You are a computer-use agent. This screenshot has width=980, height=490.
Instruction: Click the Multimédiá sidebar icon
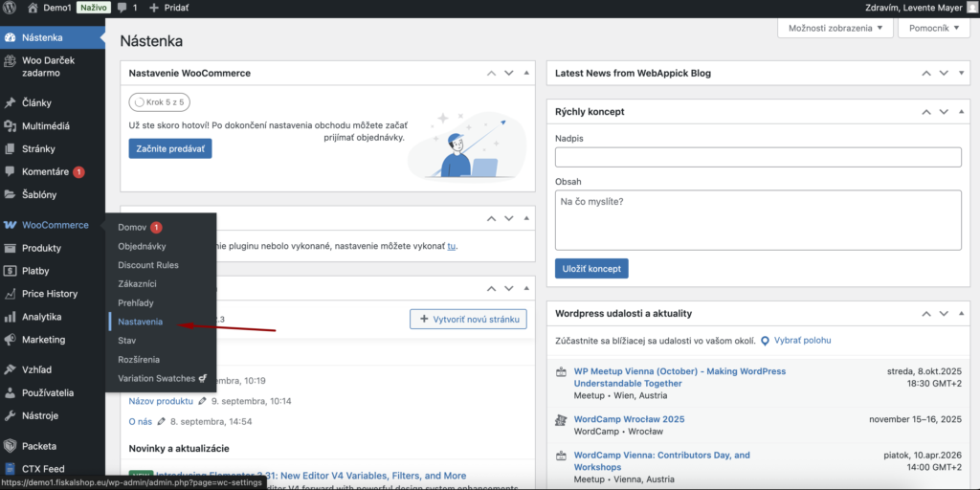tap(10, 126)
